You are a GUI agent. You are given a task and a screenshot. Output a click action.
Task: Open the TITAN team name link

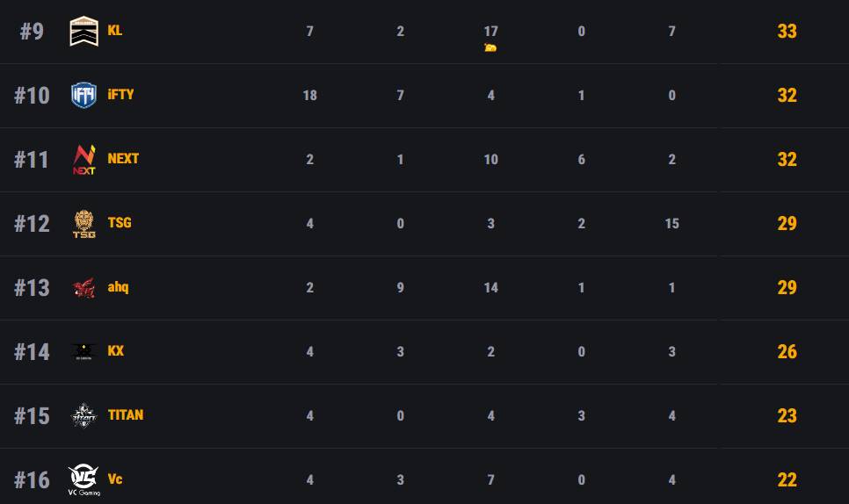click(126, 414)
